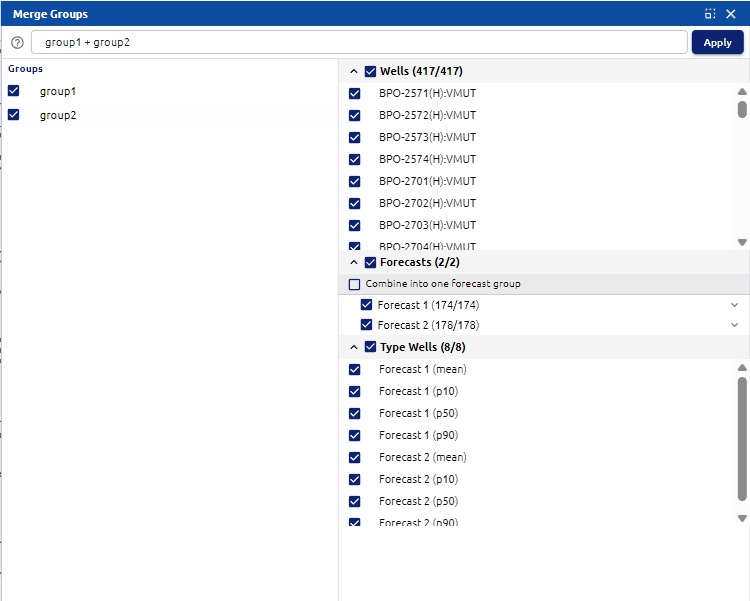This screenshot has height=601, width=750.
Task: Focus the group1 + group2 formula field
Action: (359, 42)
